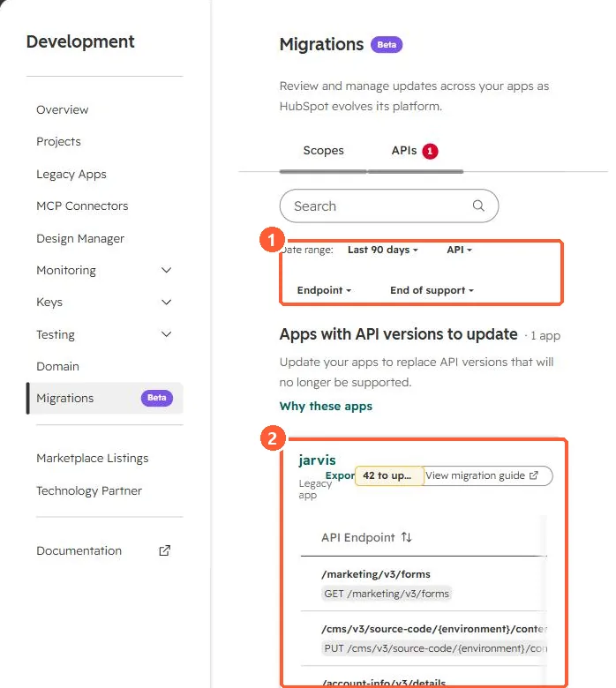Image resolution: width=616 pixels, height=688 pixels.
Task: Click the Beta badge next to Migrations heading
Action: coord(387,45)
